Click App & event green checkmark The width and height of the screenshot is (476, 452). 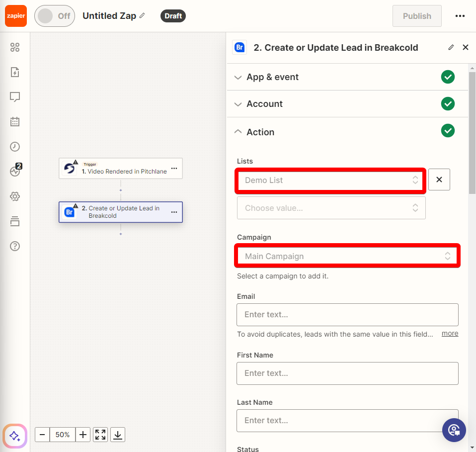448,77
